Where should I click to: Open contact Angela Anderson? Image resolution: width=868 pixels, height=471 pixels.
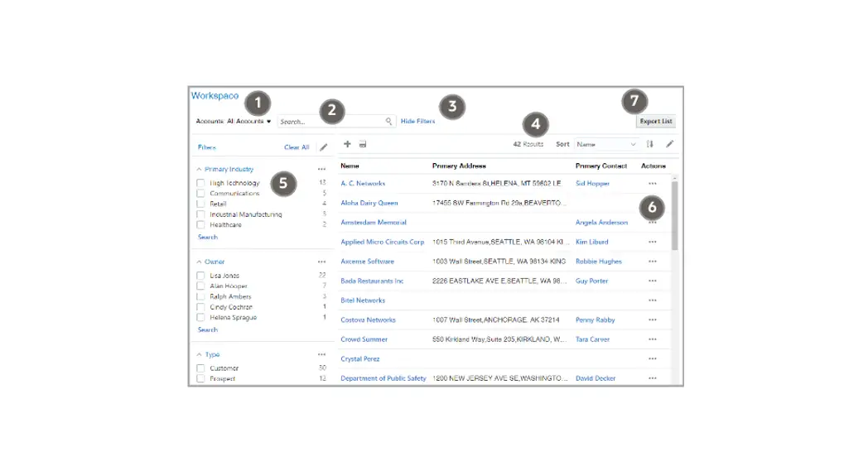pos(602,223)
